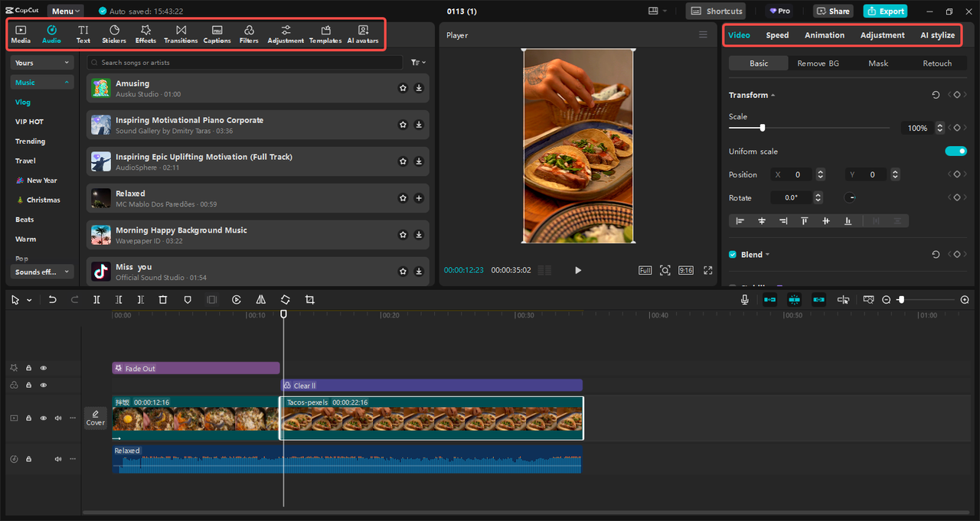Viewport: 980px width, 521px height.
Task: Click the Cover button on timeline
Action: click(x=96, y=418)
